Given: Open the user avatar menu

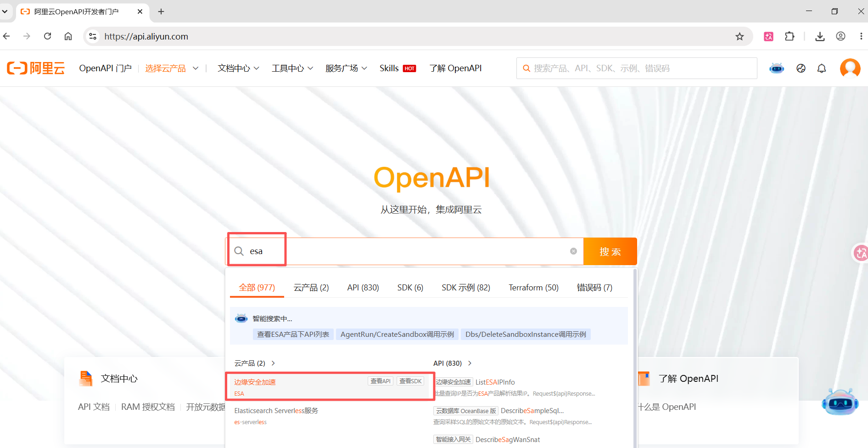Looking at the screenshot, I should tap(850, 68).
